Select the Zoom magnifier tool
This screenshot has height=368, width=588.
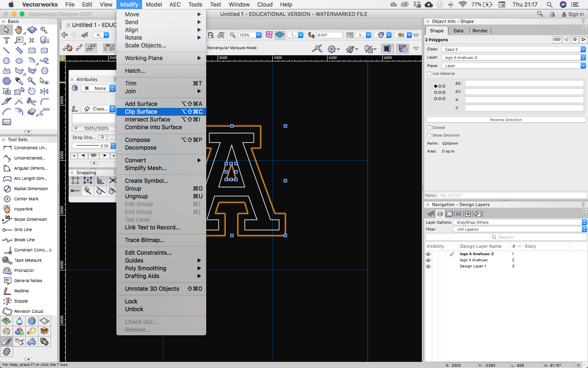[x=44, y=30]
